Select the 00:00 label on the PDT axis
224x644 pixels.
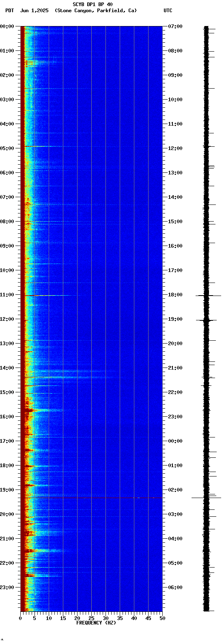click(x=6, y=26)
